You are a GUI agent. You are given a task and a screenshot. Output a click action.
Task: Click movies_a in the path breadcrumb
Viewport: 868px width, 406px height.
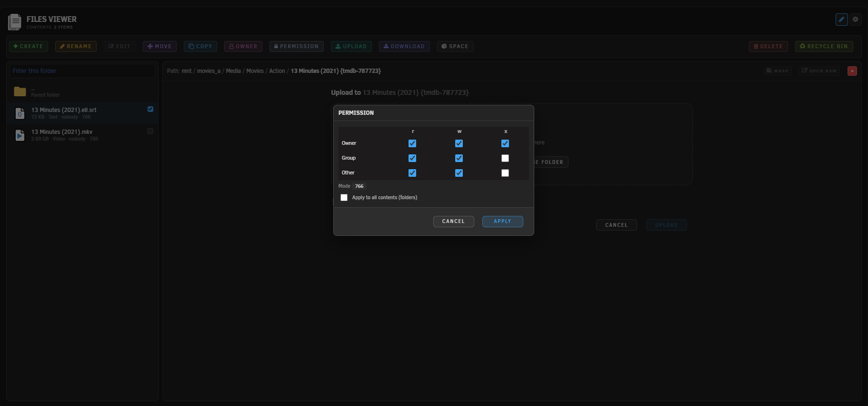tap(209, 71)
